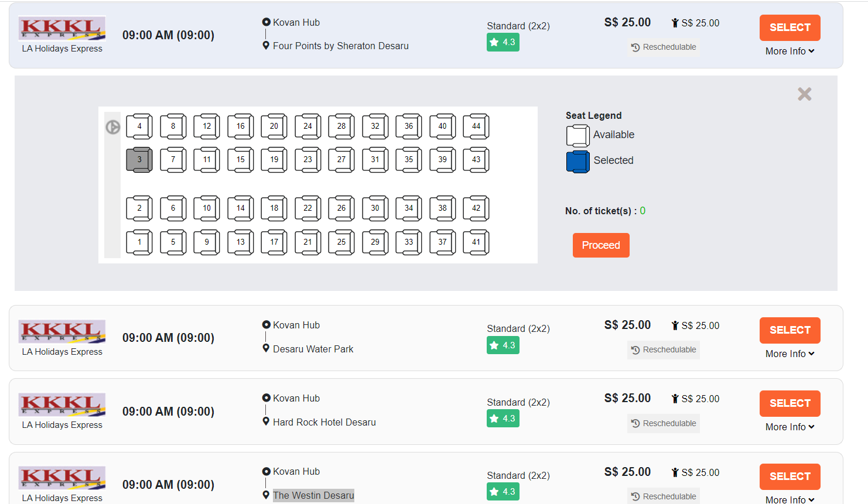The image size is (868, 504).
Task: Click the 4.3 star badge on the Sheraton Desaru trip
Action: click(503, 42)
